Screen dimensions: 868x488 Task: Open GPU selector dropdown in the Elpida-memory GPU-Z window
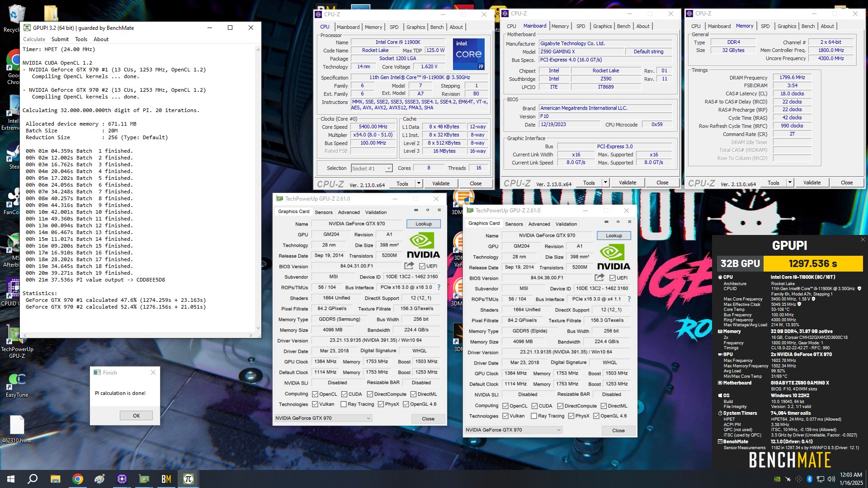(x=513, y=430)
